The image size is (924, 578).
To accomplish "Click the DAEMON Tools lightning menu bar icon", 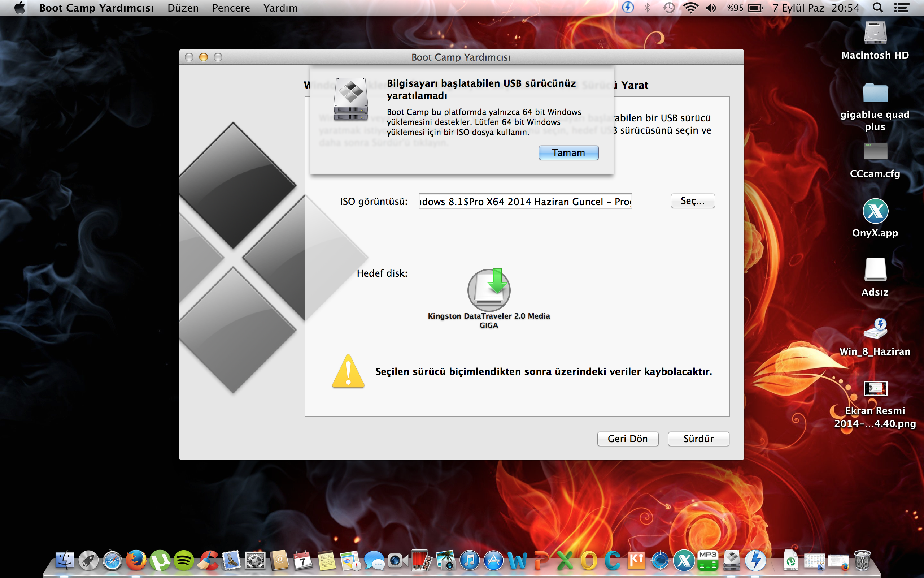I will (628, 7).
